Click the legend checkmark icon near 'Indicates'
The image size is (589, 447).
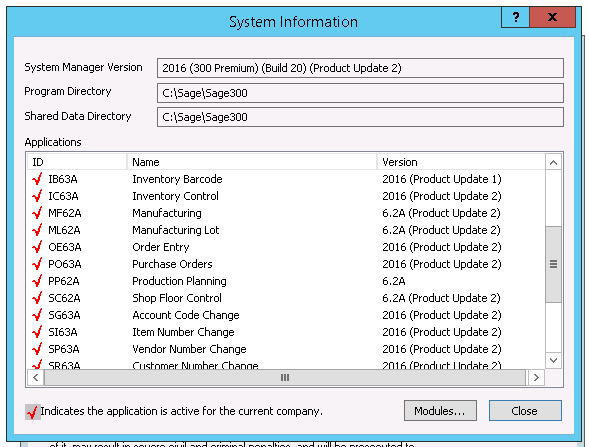click(x=32, y=412)
